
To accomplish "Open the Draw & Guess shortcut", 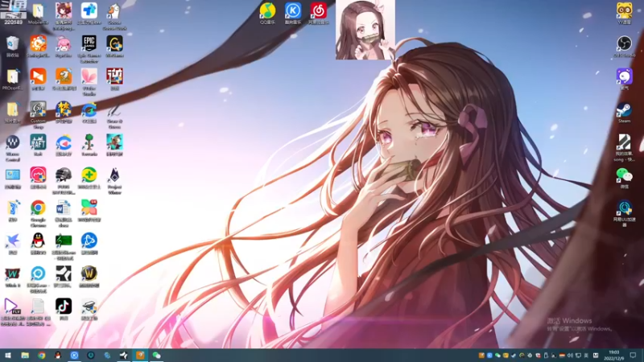I will pyautogui.click(x=114, y=110).
